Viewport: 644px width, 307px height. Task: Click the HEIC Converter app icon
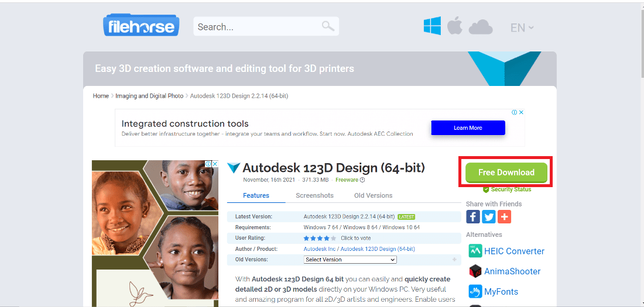[x=475, y=251]
